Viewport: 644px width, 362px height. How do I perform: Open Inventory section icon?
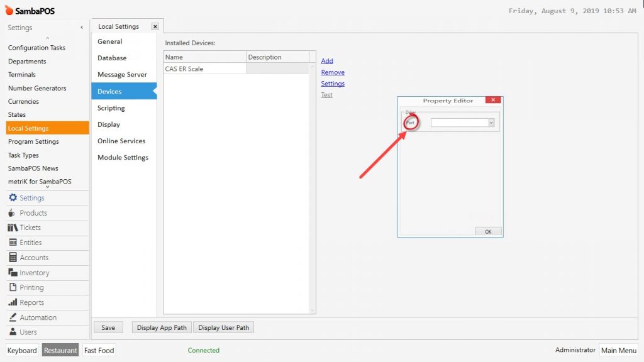(13, 272)
